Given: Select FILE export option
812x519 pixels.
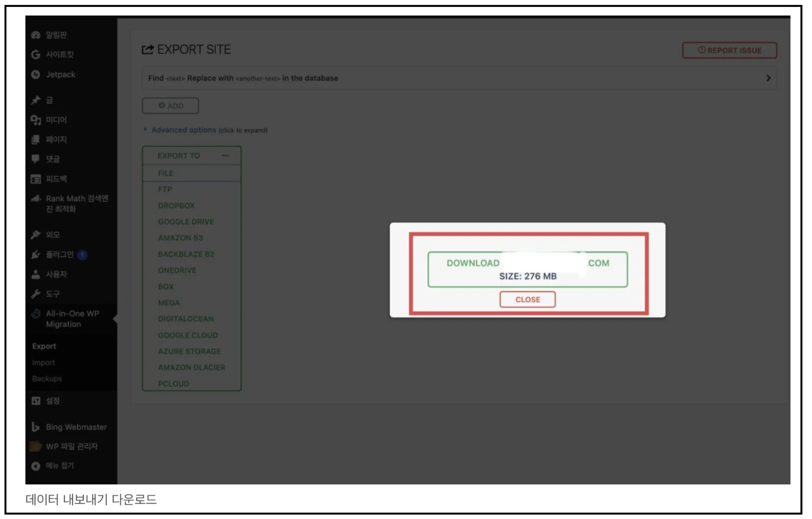Looking at the screenshot, I should 166,173.
